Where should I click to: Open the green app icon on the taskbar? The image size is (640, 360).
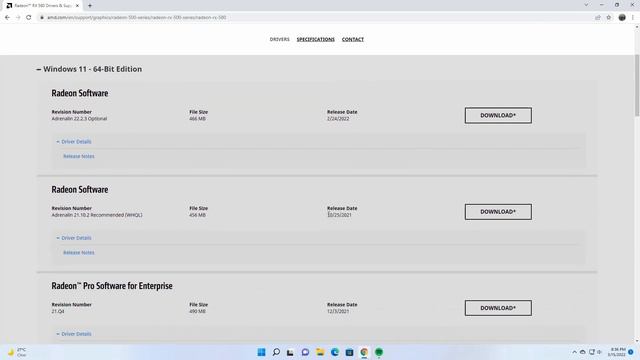[x=379, y=352]
